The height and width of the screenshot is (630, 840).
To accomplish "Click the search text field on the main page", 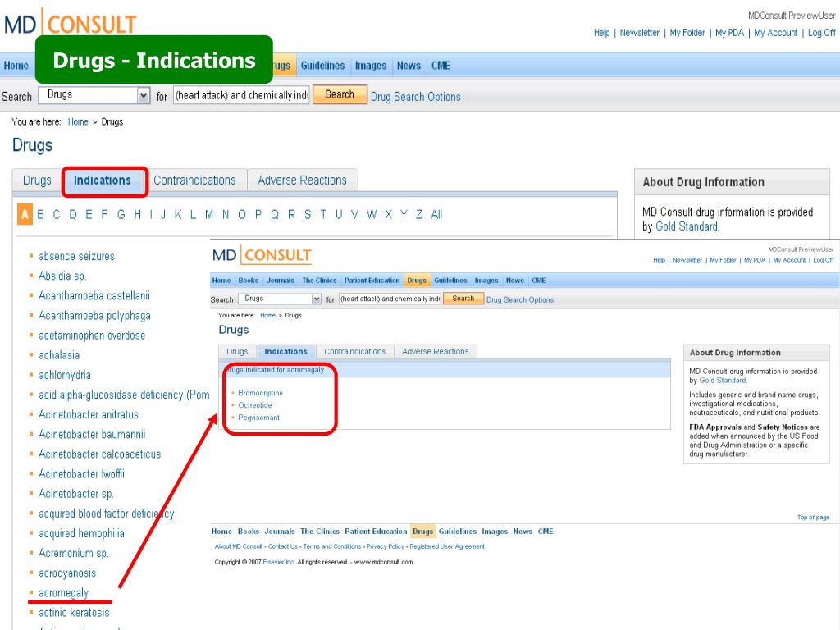I will pyautogui.click(x=242, y=95).
